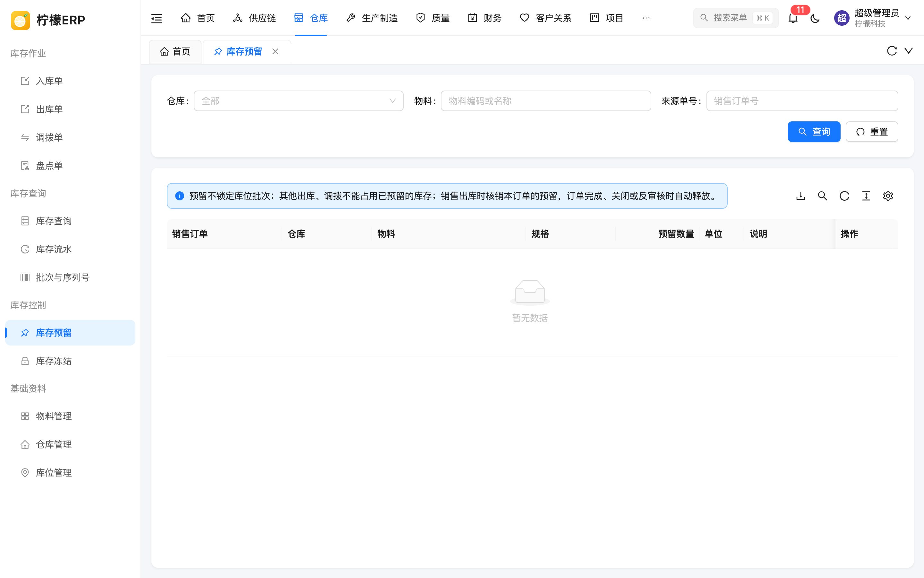Image resolution: width=924 pixels, height=578 pixels.
Task: Open 库位管理 in the sidebar
Action: [x=70, y=472]
